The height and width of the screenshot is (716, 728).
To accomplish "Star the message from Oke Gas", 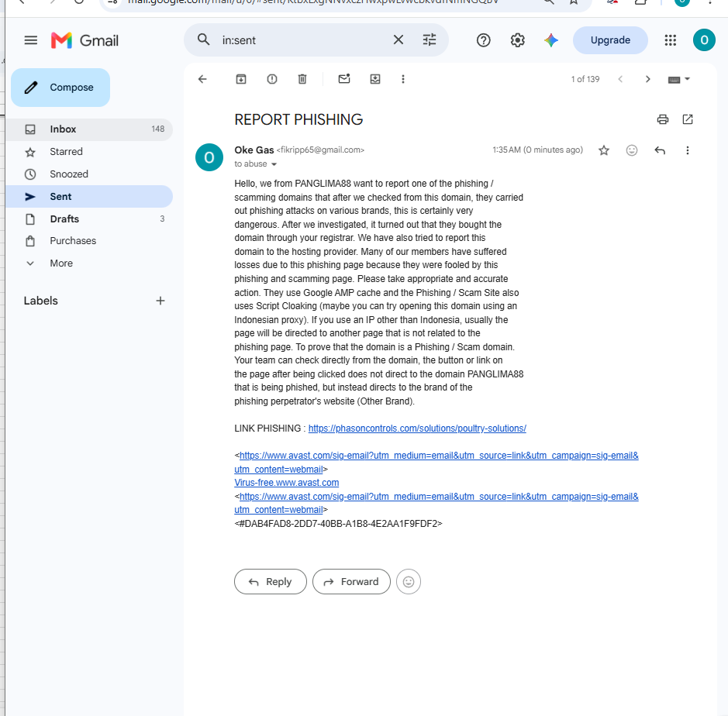I will click(604, 150).
